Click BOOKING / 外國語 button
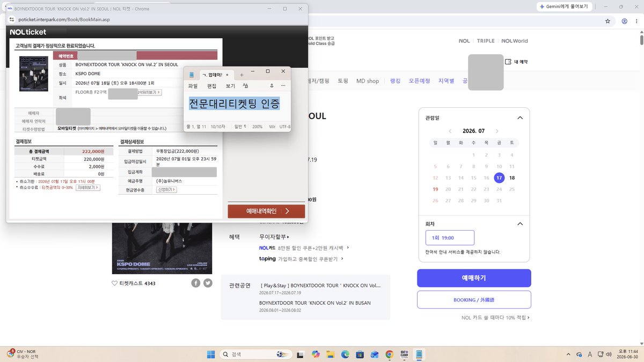This screenshot has height=362, width=644. [474, 300]
